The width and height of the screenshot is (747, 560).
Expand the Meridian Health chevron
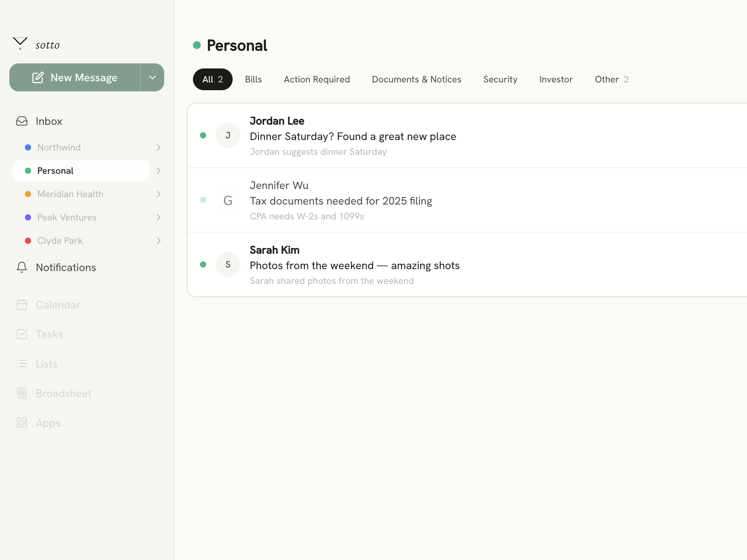click(x=158, y=194)
